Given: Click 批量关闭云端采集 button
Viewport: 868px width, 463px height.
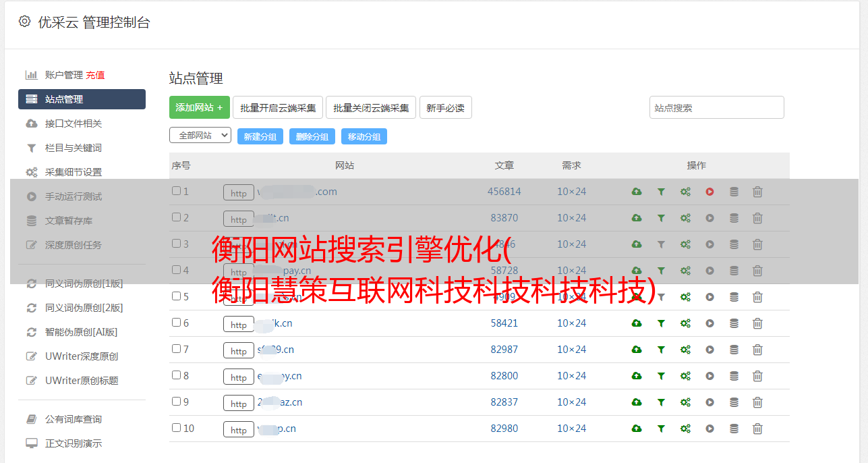Looking at the screenshot, I should tap(371, 107).
